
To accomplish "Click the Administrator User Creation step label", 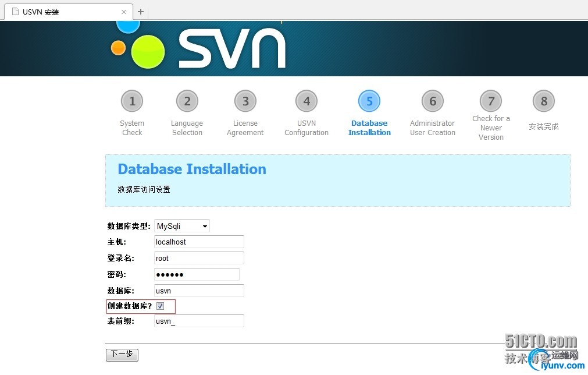I will coord(433,128).
